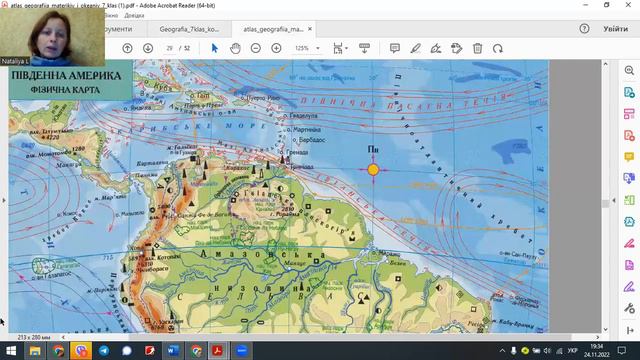640x360 pixels.
Task: Open the Довідка menu
Action: (134, 16)
